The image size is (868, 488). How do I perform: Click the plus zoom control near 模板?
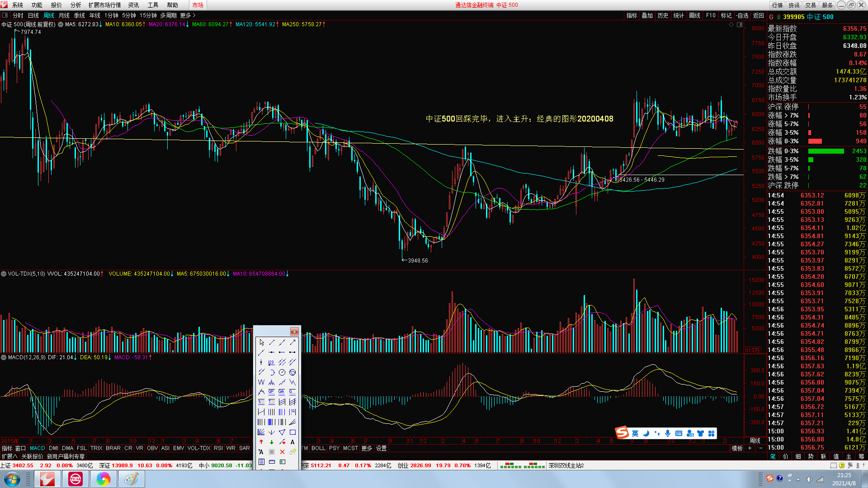[x=750, y=448]
